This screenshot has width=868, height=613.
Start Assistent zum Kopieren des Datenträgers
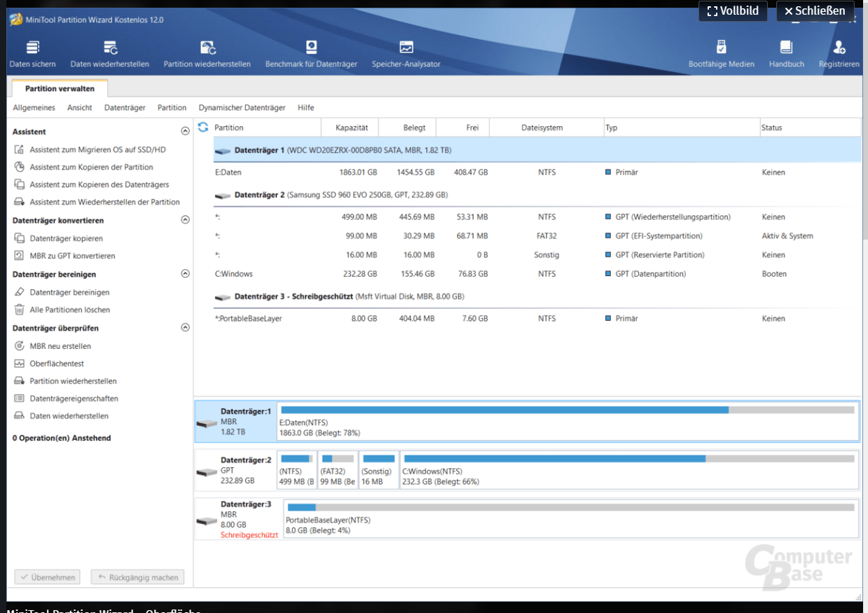[91, 185]
